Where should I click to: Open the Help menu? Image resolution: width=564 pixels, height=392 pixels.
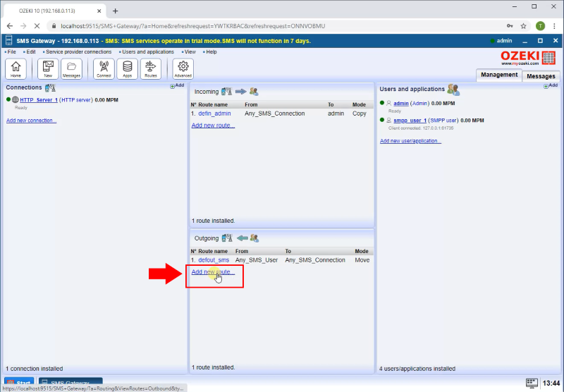[210, 51]
